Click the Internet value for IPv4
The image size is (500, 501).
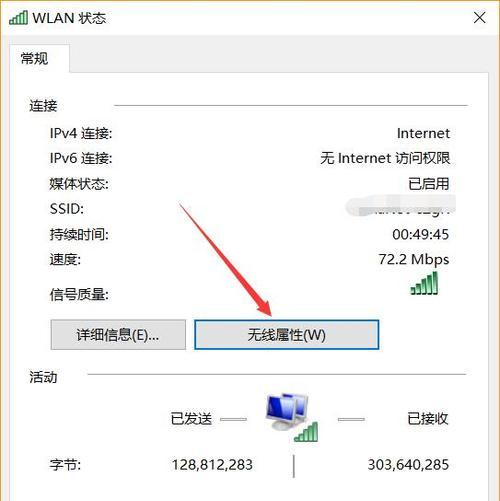423,133
